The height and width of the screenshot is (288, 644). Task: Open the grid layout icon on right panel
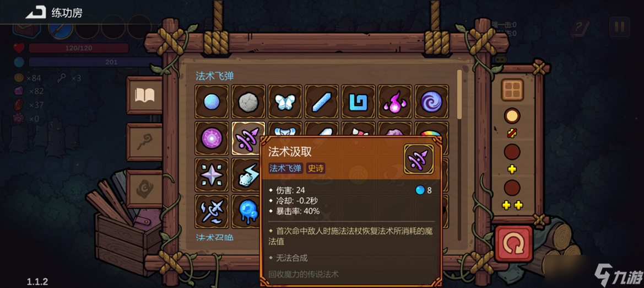point(512,90)
